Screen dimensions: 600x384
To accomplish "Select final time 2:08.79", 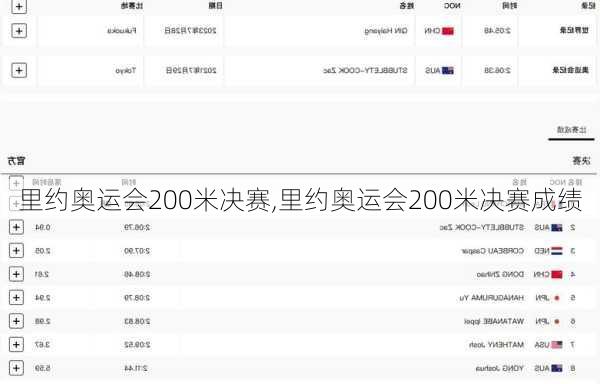I will 137,298.
